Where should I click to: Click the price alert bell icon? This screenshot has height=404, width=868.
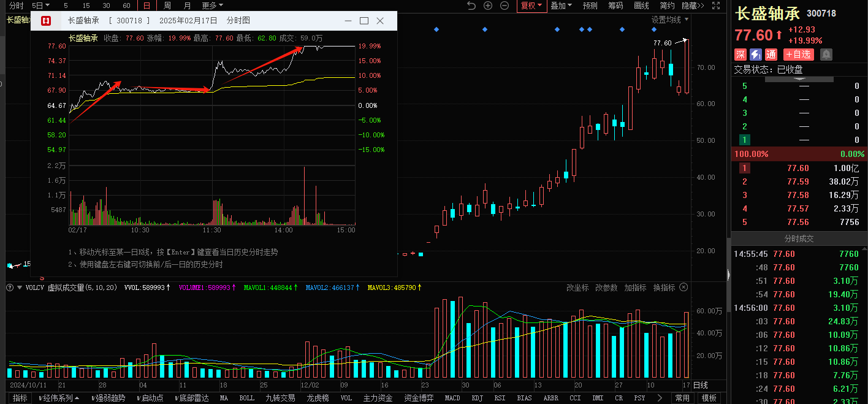click(x=826, y=55)
